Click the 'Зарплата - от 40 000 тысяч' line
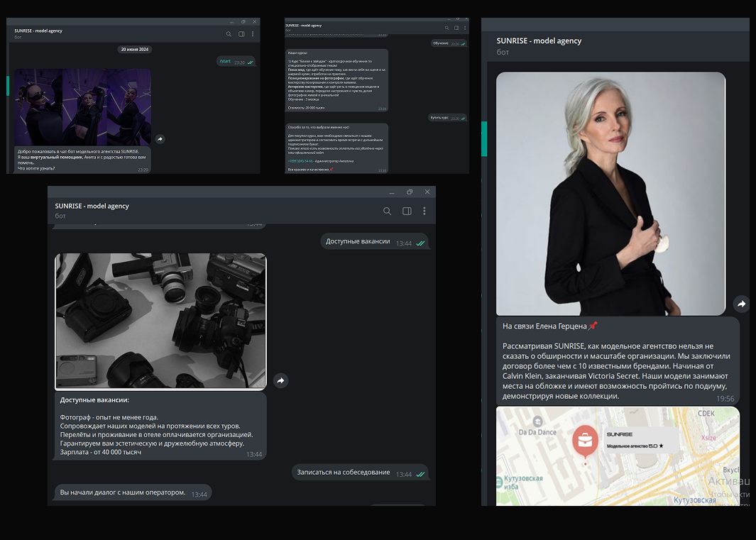This screenshot has width=756, height=540. 100,452
